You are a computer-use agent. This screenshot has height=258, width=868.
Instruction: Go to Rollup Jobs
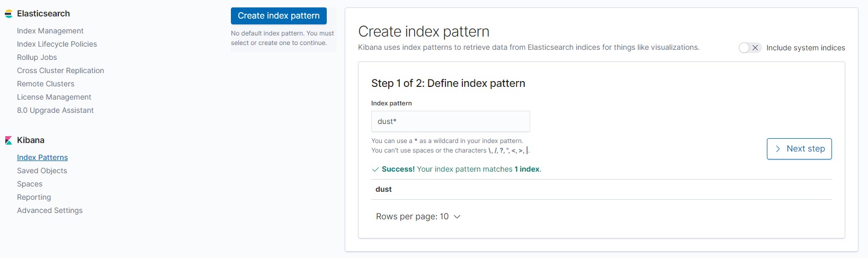pos(37,57)
